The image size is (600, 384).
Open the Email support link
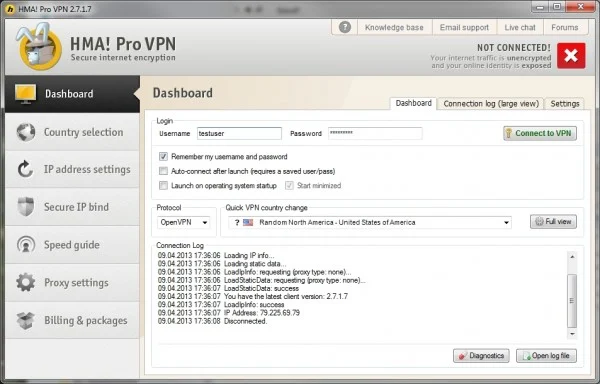click(464, 28)
